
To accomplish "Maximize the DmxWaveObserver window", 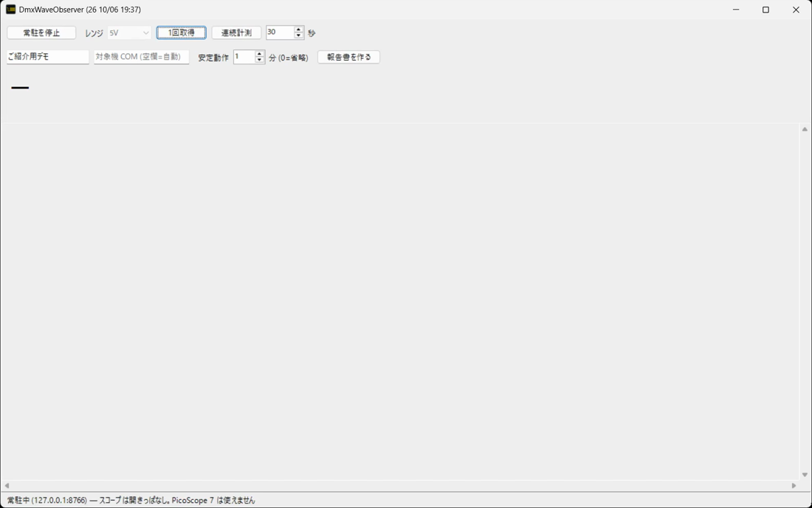I will coord(766,10).
